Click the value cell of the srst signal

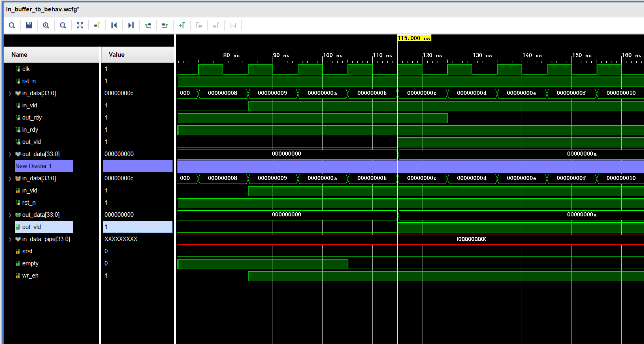(x=138, y=251)
